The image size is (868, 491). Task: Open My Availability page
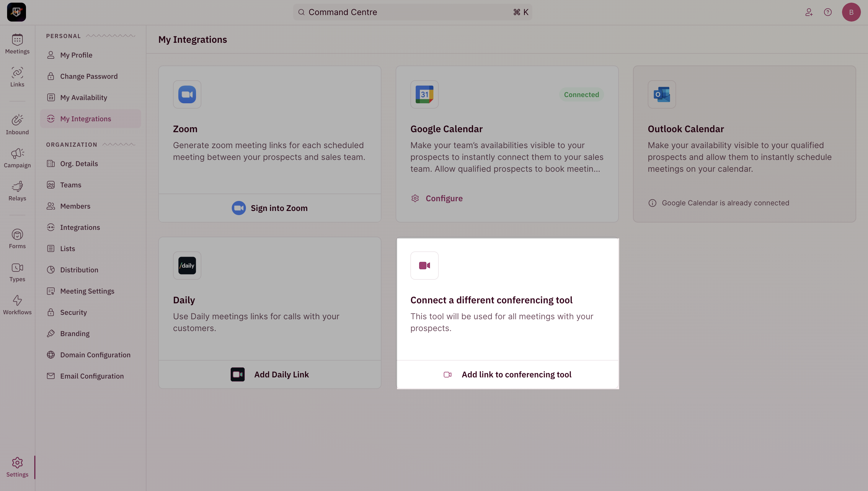(90, 97)
